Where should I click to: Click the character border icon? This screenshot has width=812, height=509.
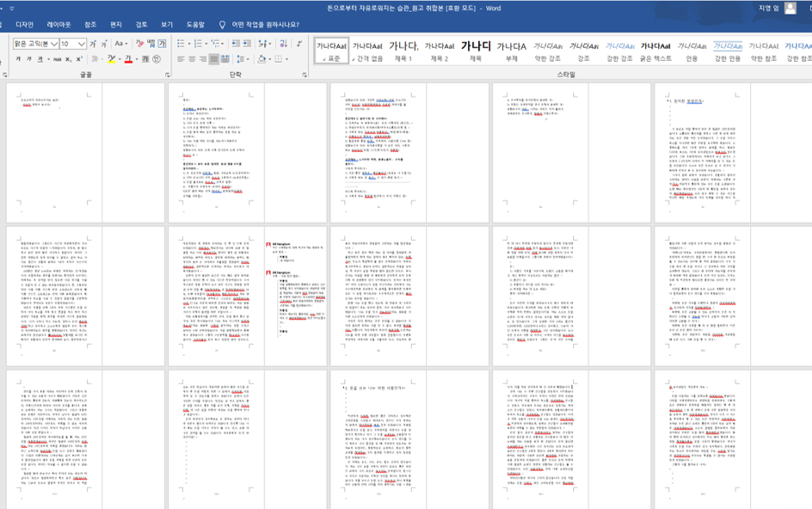click(162, 44)
